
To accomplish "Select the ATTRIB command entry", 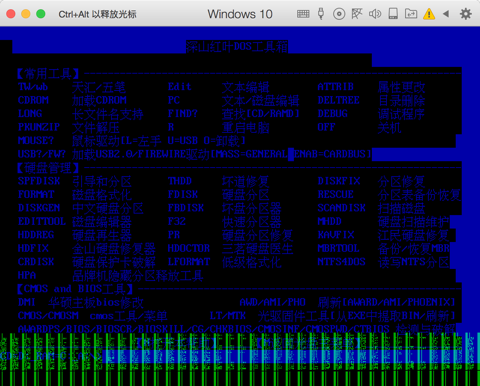I will point(336,87).
